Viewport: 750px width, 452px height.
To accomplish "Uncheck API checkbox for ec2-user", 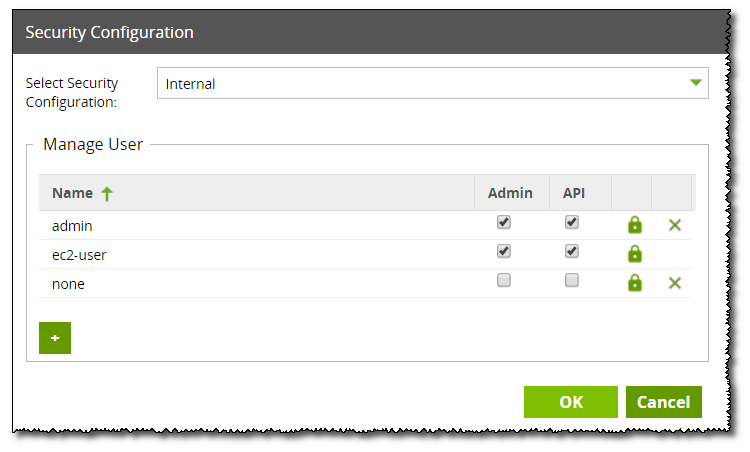I will tap(572, 251).
